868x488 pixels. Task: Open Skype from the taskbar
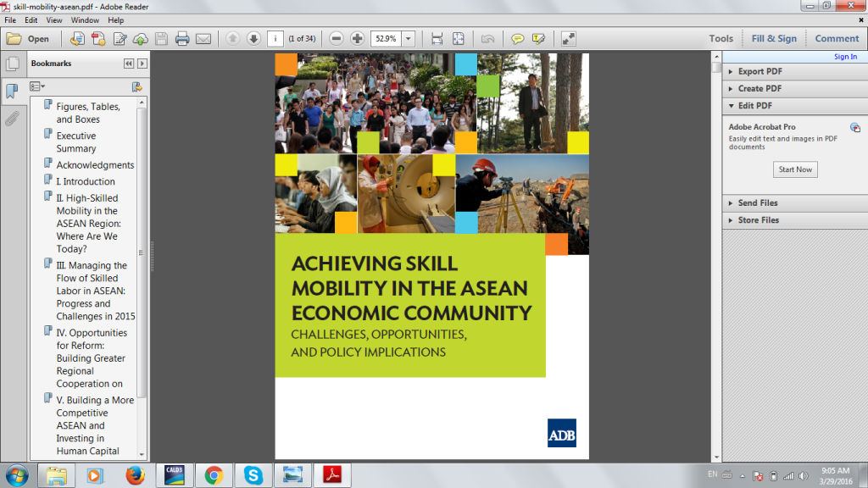253,475
